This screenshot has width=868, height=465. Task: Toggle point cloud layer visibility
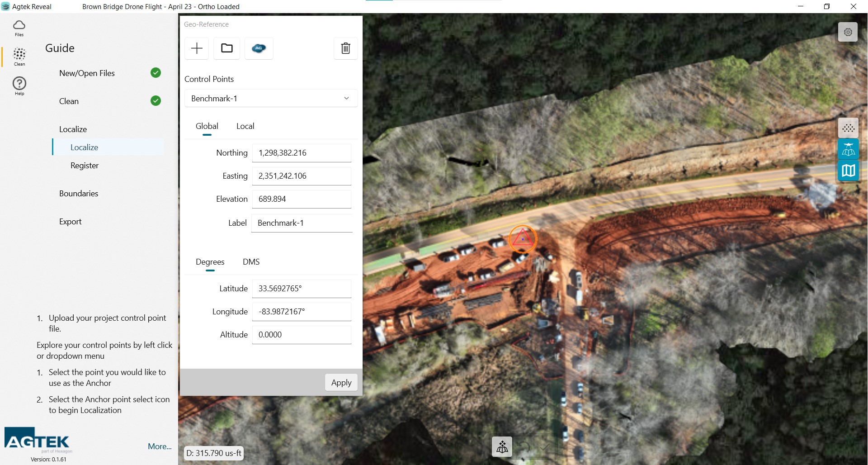tap(848, 128)
